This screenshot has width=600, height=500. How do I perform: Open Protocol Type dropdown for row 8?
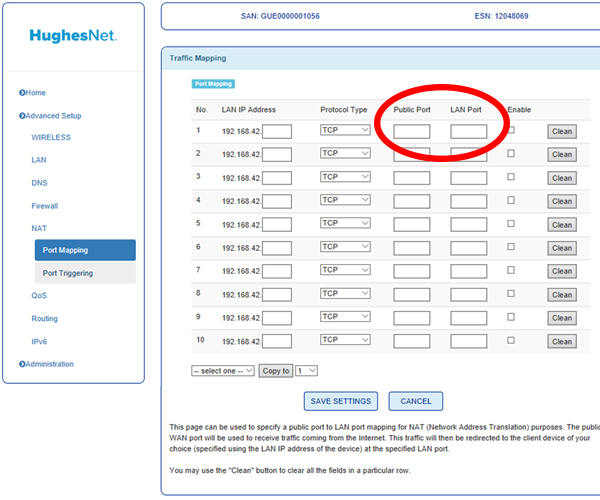click(x=345, y=293)
